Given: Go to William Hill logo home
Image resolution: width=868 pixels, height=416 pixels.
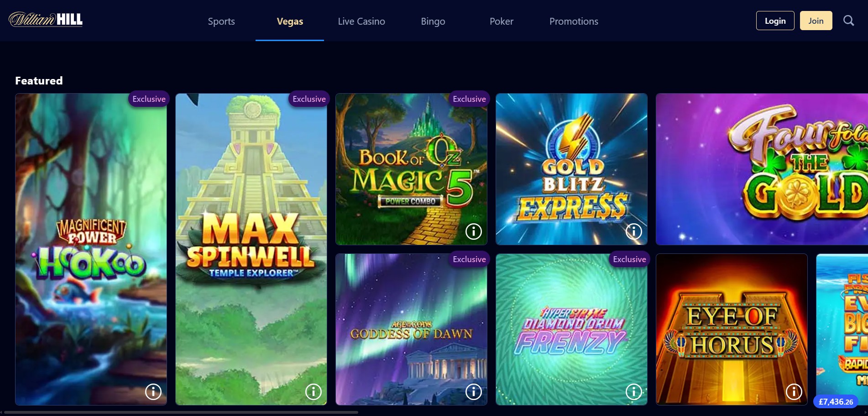Looking at the screenshot, I should [x=46, y=20].
